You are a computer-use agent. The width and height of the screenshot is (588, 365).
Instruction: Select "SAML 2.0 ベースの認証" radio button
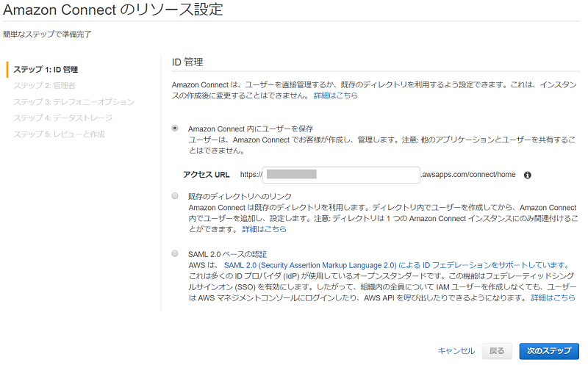175,253
